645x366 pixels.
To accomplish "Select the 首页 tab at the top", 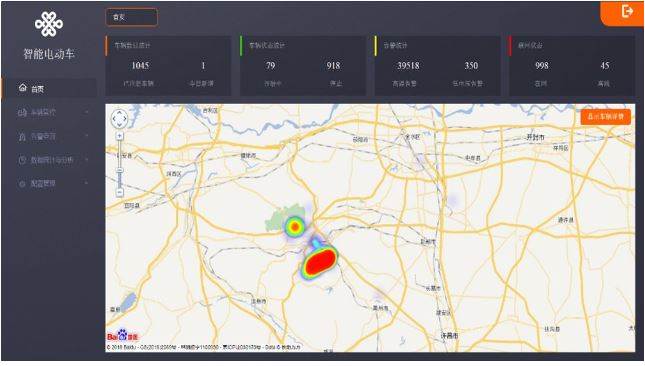I will [132, 17].
